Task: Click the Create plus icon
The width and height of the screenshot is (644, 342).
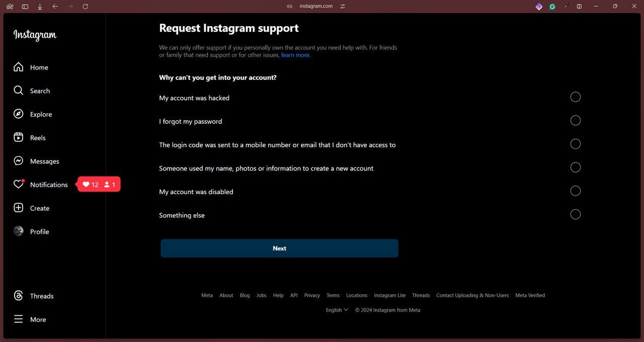Action: coord(19,208)
